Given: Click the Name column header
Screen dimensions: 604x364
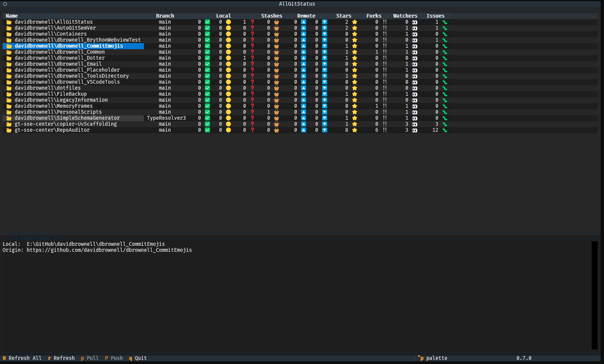Looking at the screenshot, I should pyautogui.click(x=12, y=16).
